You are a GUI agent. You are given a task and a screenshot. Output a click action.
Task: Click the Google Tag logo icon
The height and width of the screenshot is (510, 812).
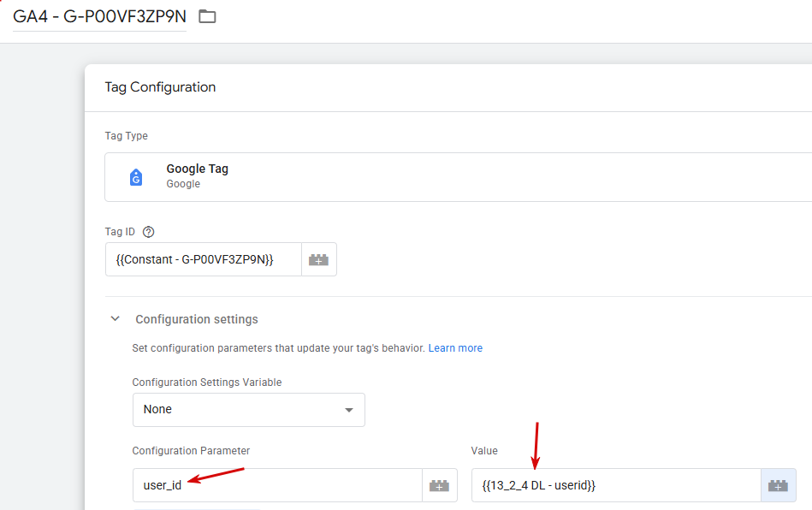136,178
